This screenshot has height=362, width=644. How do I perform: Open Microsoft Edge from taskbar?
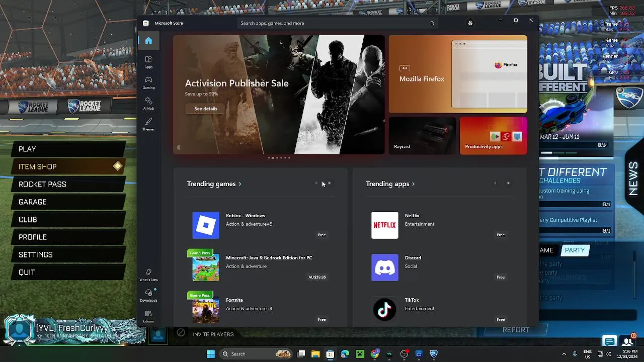click(x=345, y=354)
